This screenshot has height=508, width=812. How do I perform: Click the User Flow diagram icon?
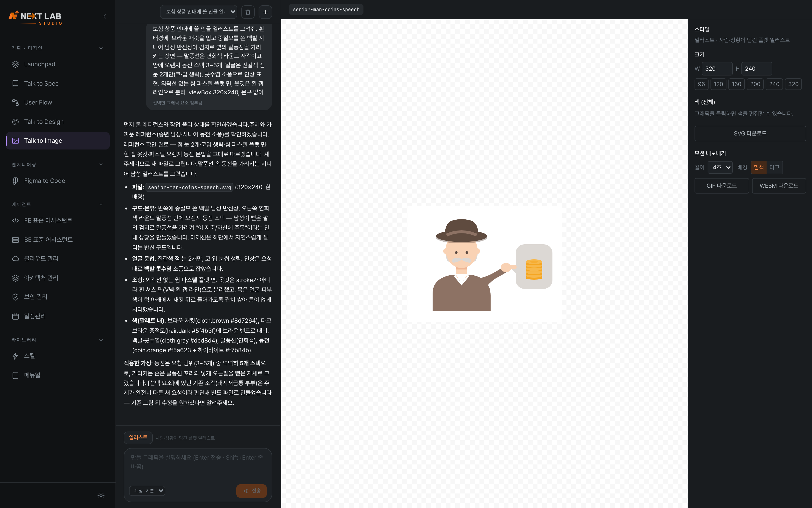[15, 103]
